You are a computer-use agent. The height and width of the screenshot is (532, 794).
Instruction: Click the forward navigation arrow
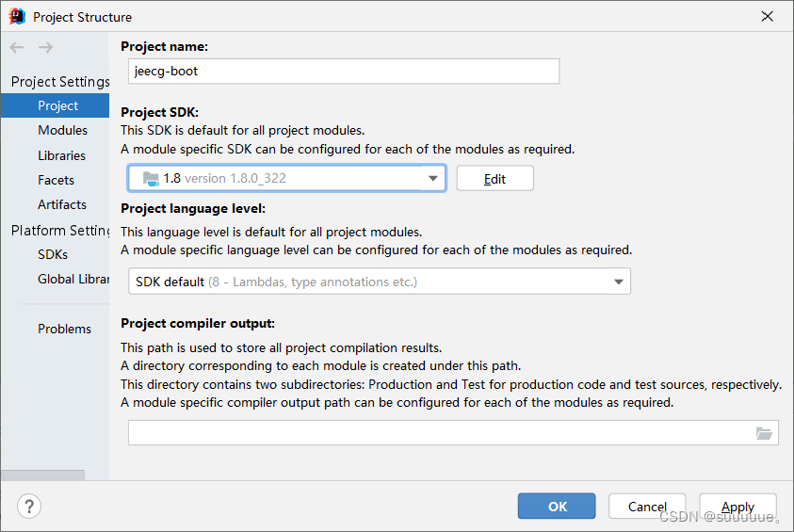pyautogui.click(x=45, y=48)
